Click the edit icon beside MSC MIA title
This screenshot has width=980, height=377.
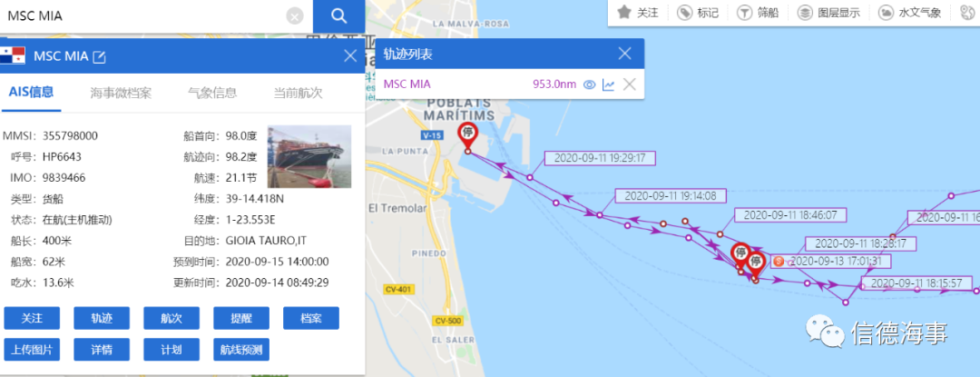(x=100, y=57)
